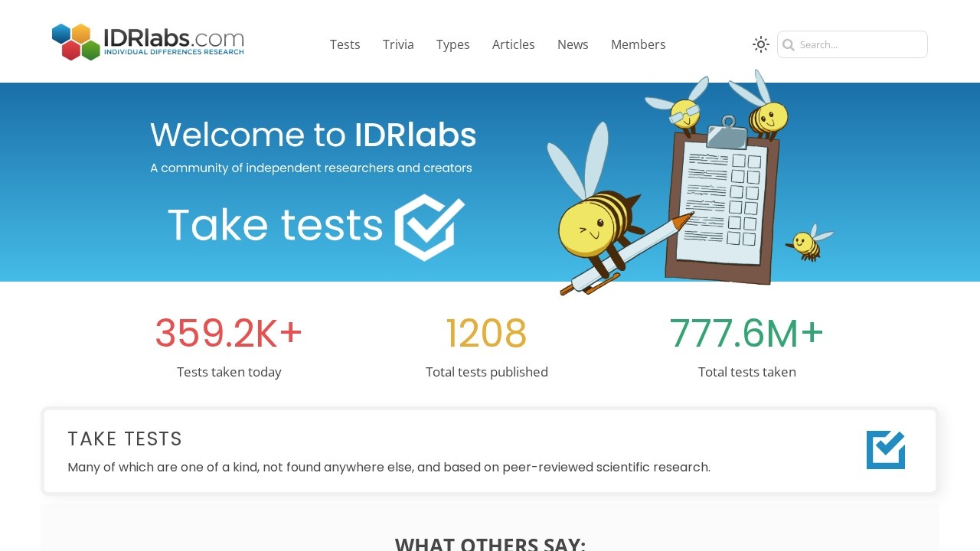The height and width of the screenshot is (551, 980).
Task: Open the Articles page
Action: tap(514, 44)
